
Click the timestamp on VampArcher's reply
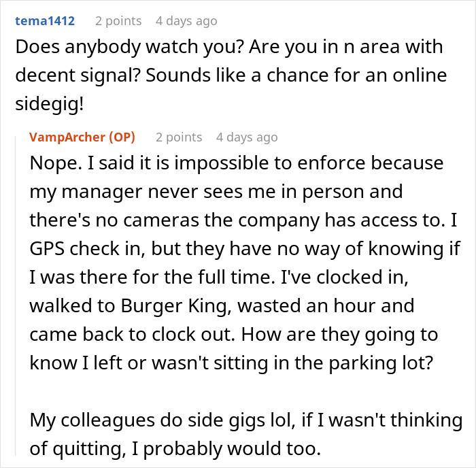point(247,137)
